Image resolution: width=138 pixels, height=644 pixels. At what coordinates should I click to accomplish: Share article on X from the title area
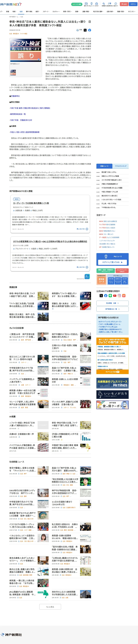click(85, 30)
